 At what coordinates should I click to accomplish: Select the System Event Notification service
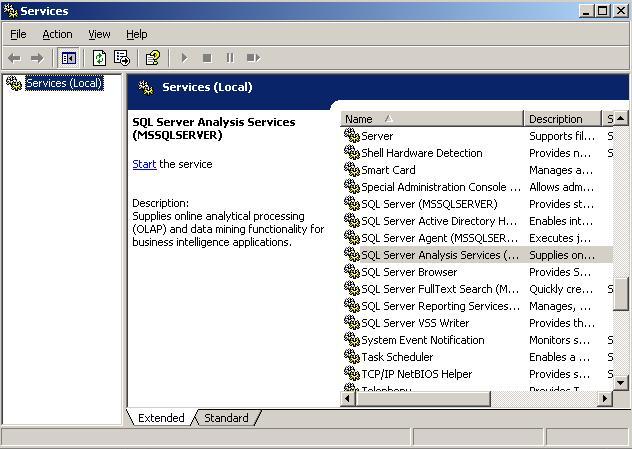(x=478, y=340)
